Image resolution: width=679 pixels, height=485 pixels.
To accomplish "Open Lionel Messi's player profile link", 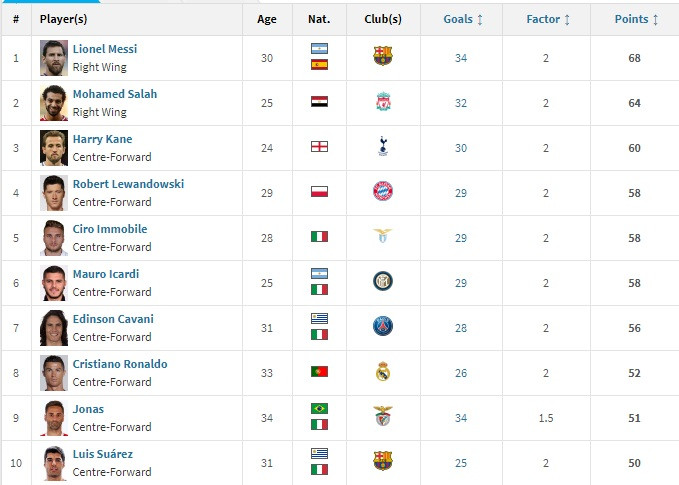I will click(x=105, y=49).
